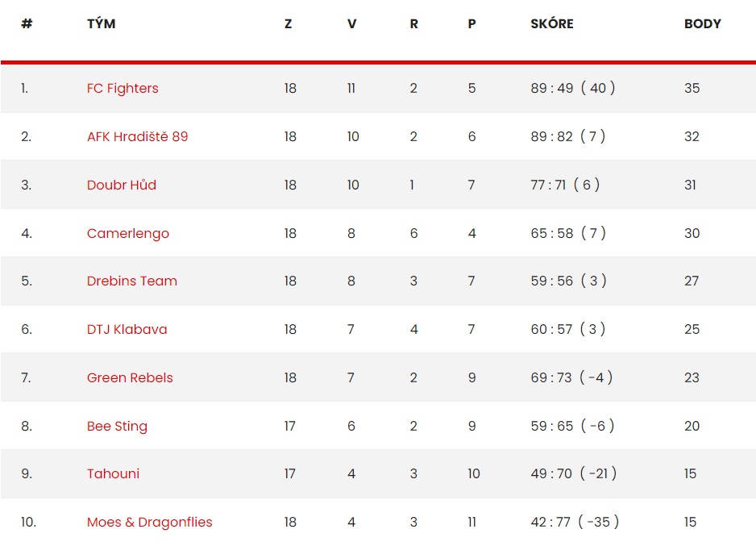Click FC Fighters score 89 : 49
The height and width of the screenshot is (550, 756).
552,88
